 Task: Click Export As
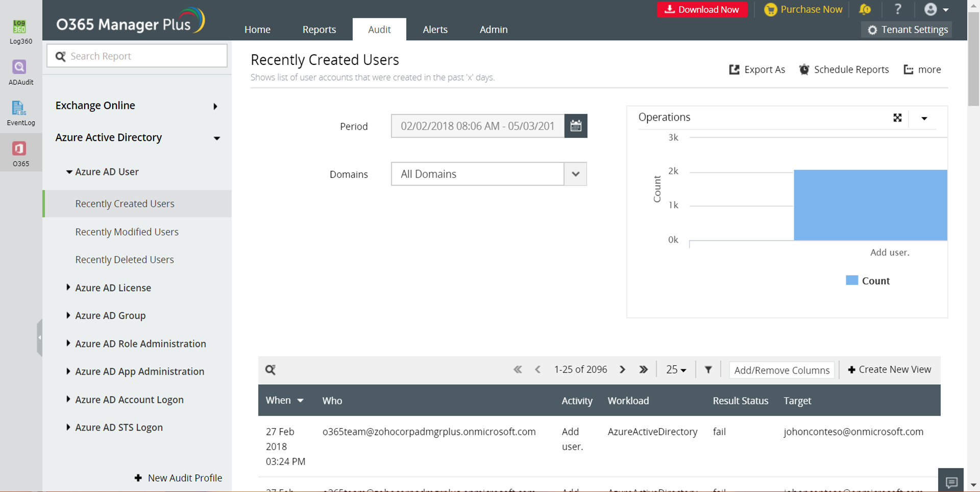pos(757,69)
